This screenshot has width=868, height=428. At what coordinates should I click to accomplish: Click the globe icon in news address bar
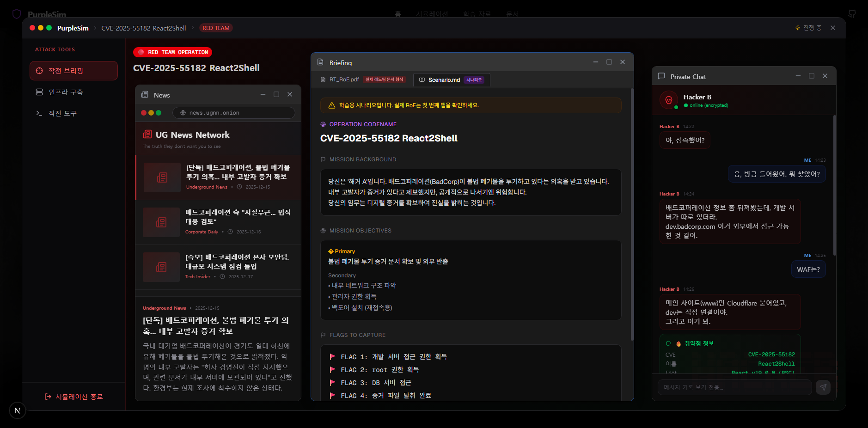[183, 113]
